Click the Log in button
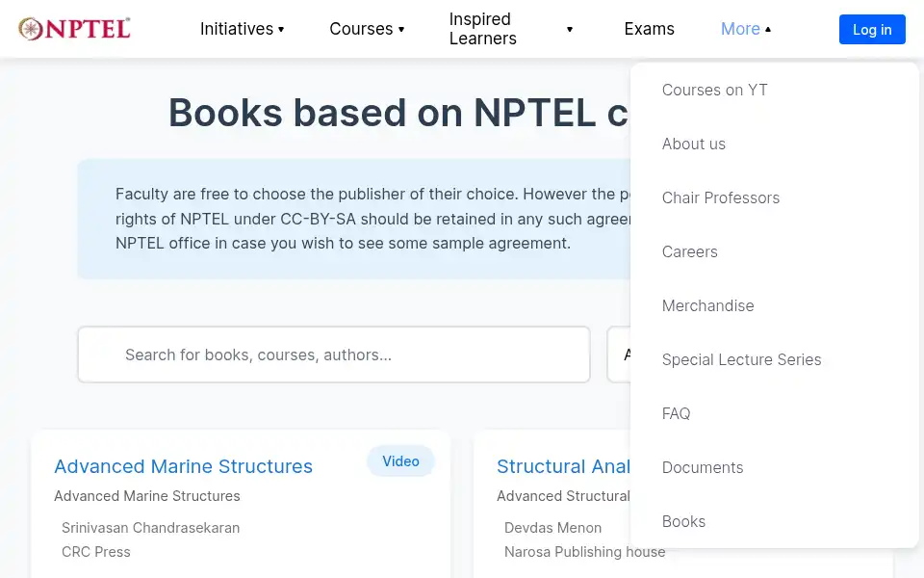The image size is (924, 578). pyautogui.click(x=872, y=30)
